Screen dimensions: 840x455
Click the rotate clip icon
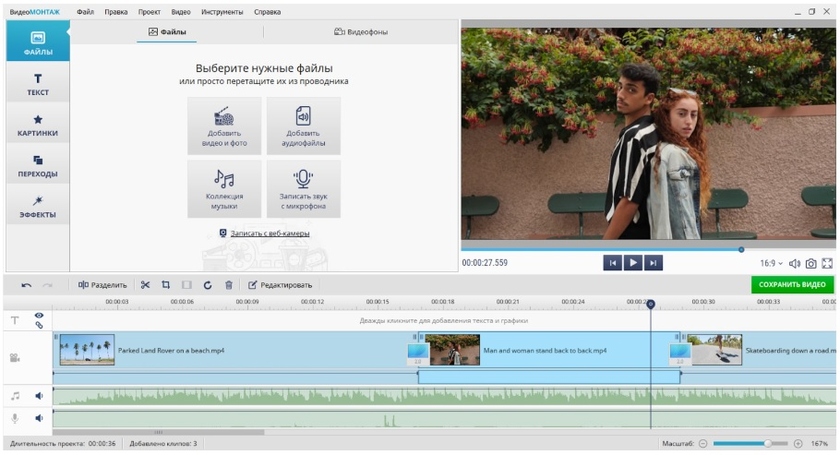[x=207, y=285]
